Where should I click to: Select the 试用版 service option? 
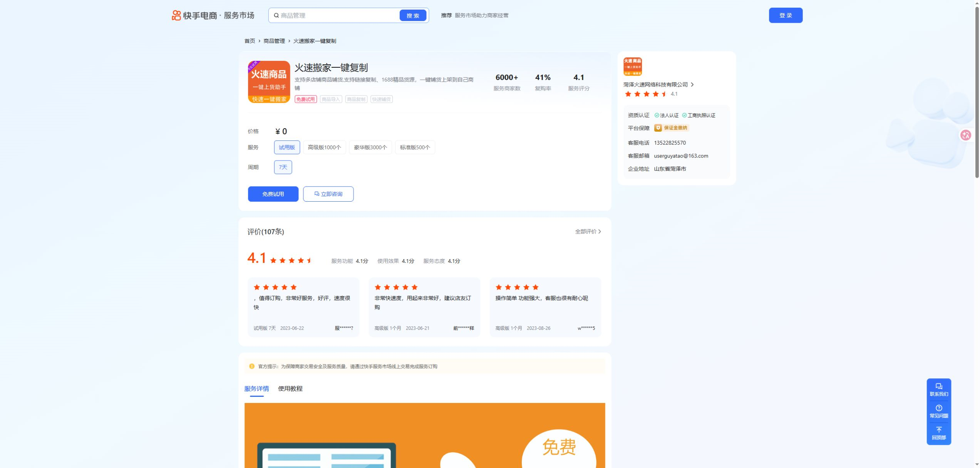(x=286, y=147)
